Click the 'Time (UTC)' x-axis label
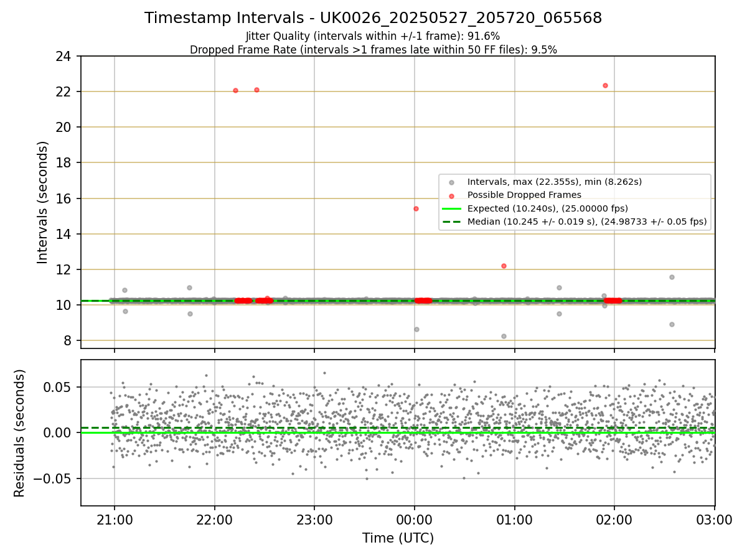747x560 pixels. click(398, 538)
